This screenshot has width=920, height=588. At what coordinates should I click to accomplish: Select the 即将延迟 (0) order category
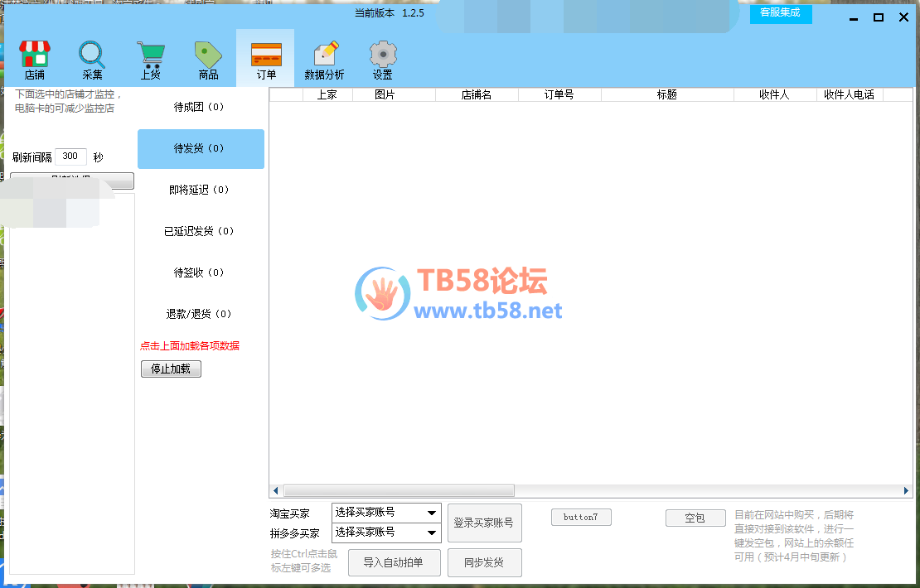[201, 190]
